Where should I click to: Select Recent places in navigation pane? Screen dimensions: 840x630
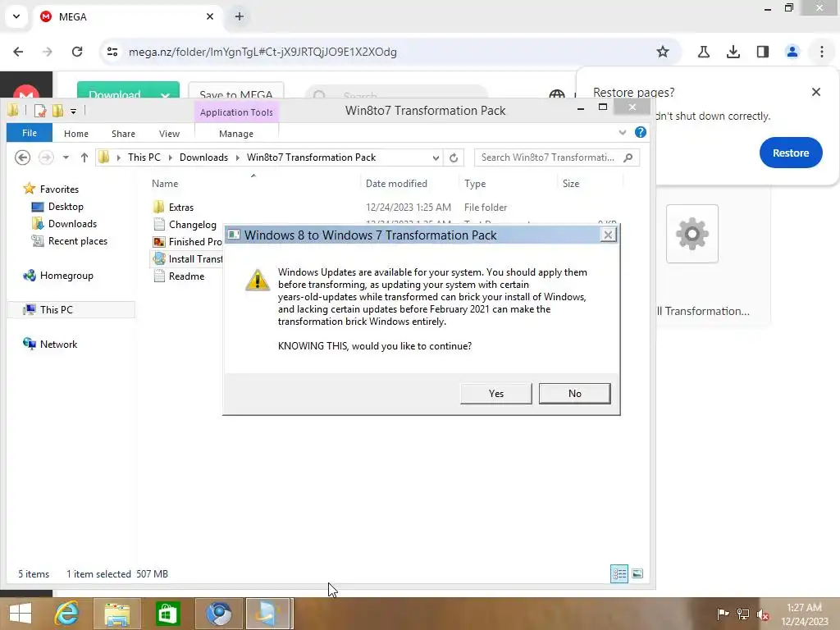point(70,241)
